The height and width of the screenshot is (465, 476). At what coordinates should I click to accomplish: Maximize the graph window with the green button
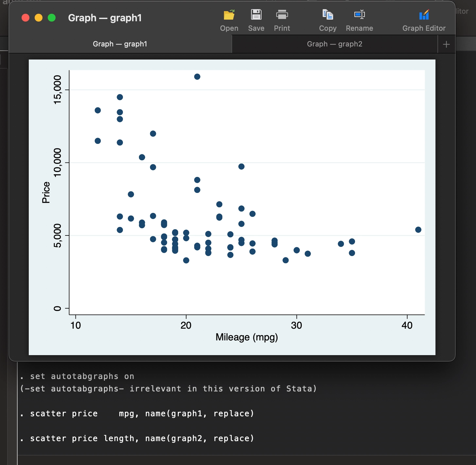point(52,18)
